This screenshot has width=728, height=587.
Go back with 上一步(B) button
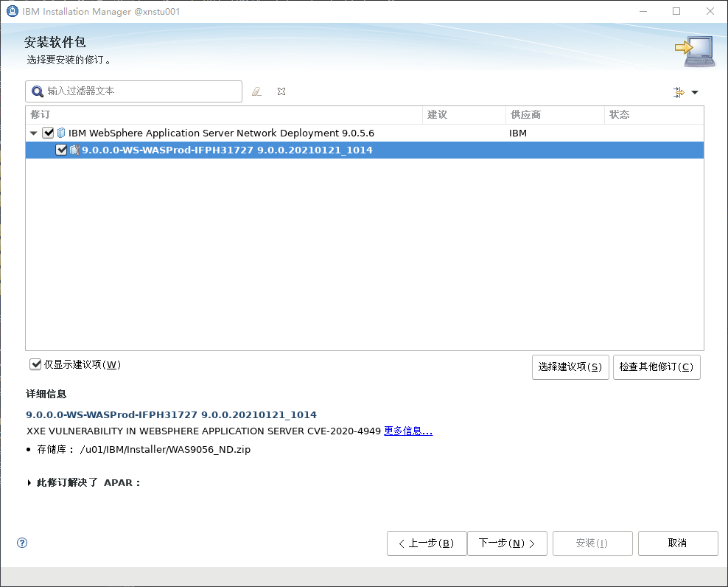[x=427, y=543]
